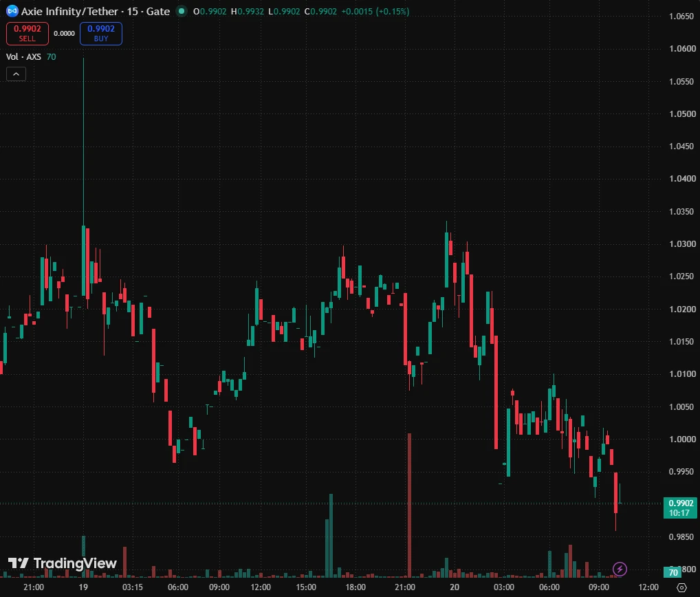Open the Axie Infinity/Tether symbol title
Image resolution: width=700 pixels, height=597 pixels.
[x=96, y=11]
